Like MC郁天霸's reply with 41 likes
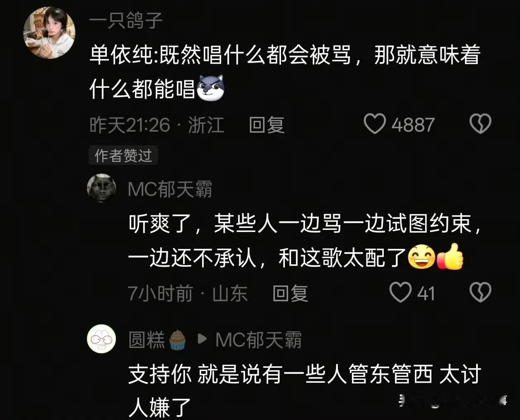 pyautogui.click(x=400, y=292)
